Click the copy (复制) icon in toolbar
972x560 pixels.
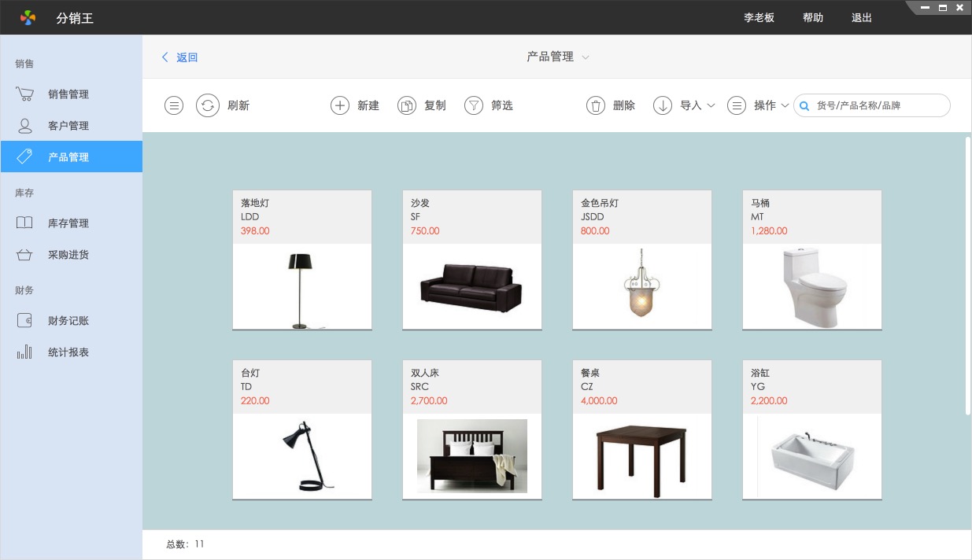pos(406,105)
